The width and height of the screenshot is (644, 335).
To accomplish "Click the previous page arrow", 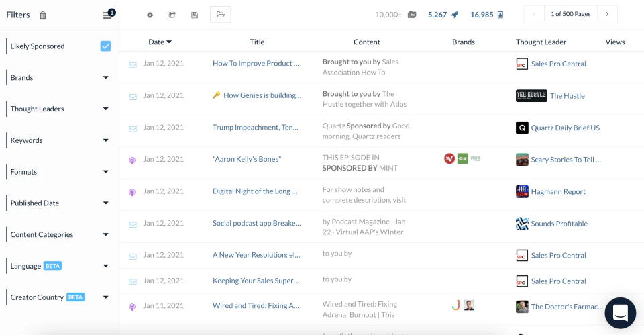I will 534,14.
